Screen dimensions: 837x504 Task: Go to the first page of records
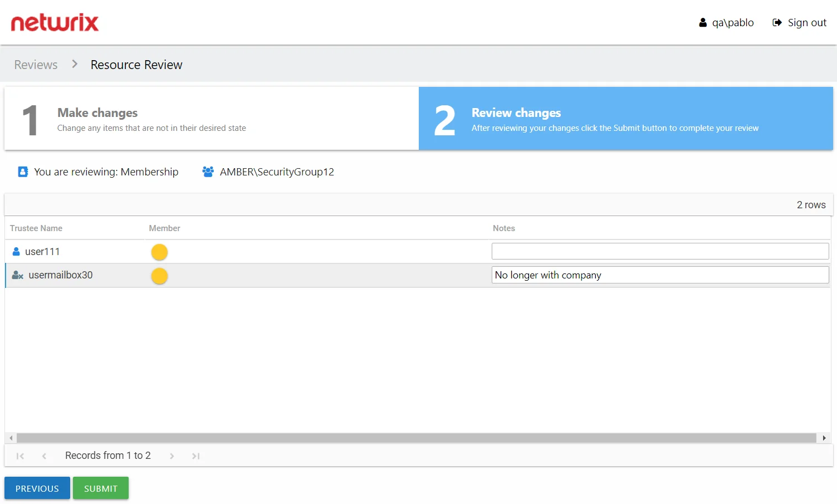[20, 456]
